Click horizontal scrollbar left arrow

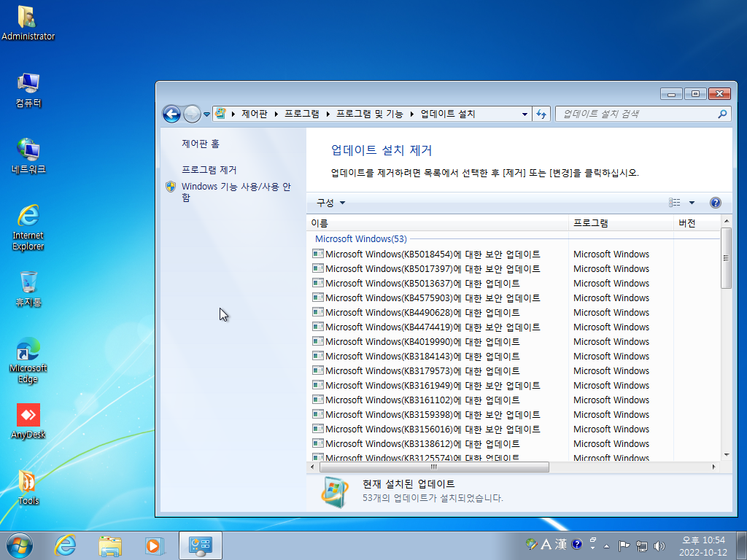(x=312, y=467)
